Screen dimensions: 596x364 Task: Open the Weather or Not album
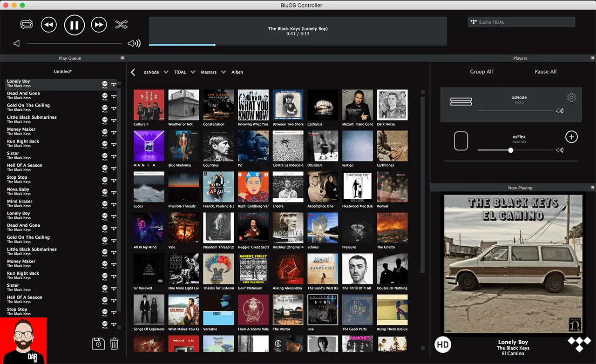tap(183, 105)
